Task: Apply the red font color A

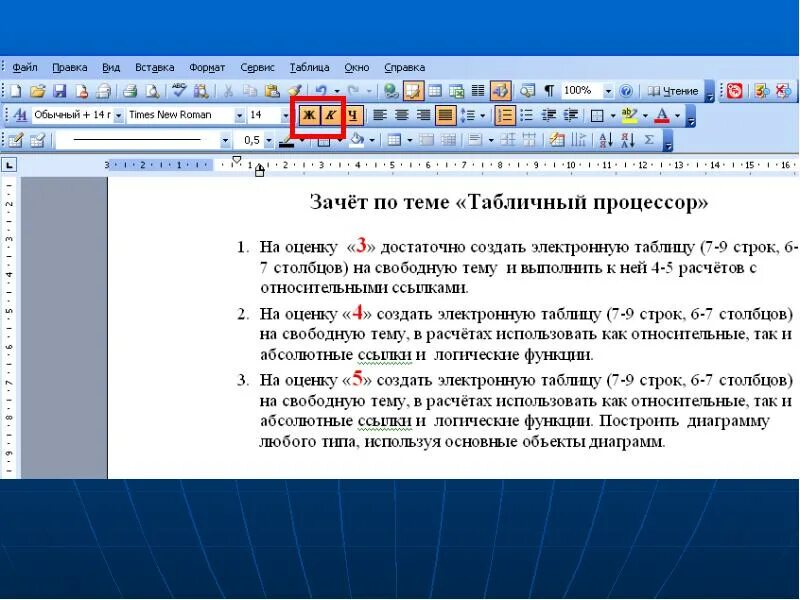Action: click(662, 116)
